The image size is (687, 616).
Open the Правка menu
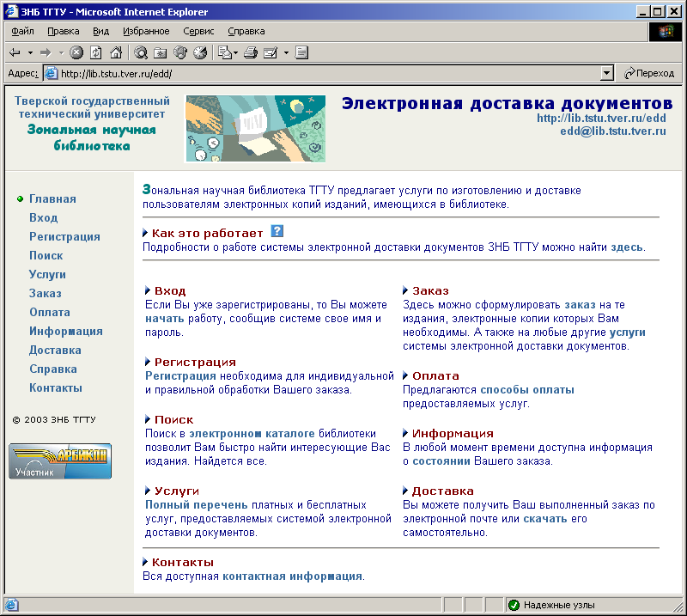pos(63,31)
